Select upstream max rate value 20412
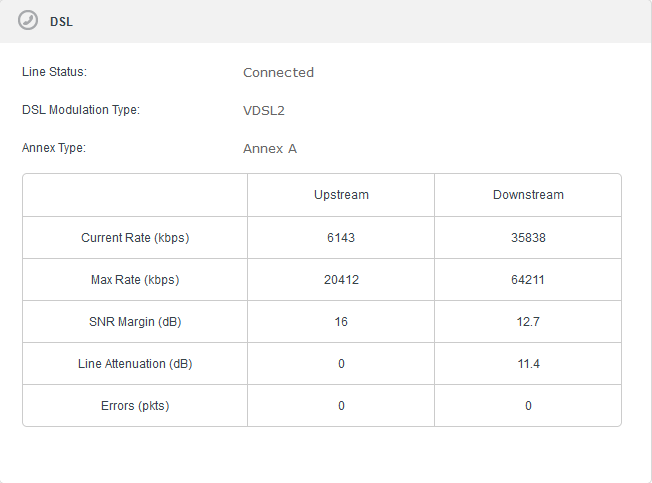 341,280
